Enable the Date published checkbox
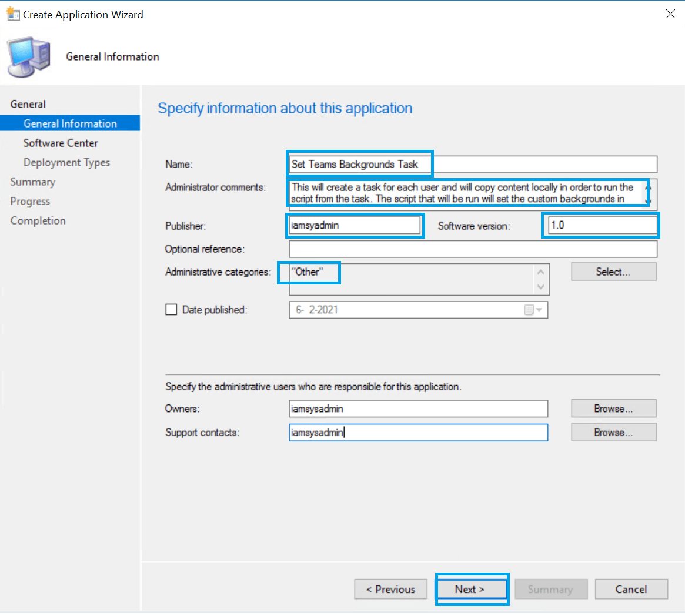 point(171,310)
